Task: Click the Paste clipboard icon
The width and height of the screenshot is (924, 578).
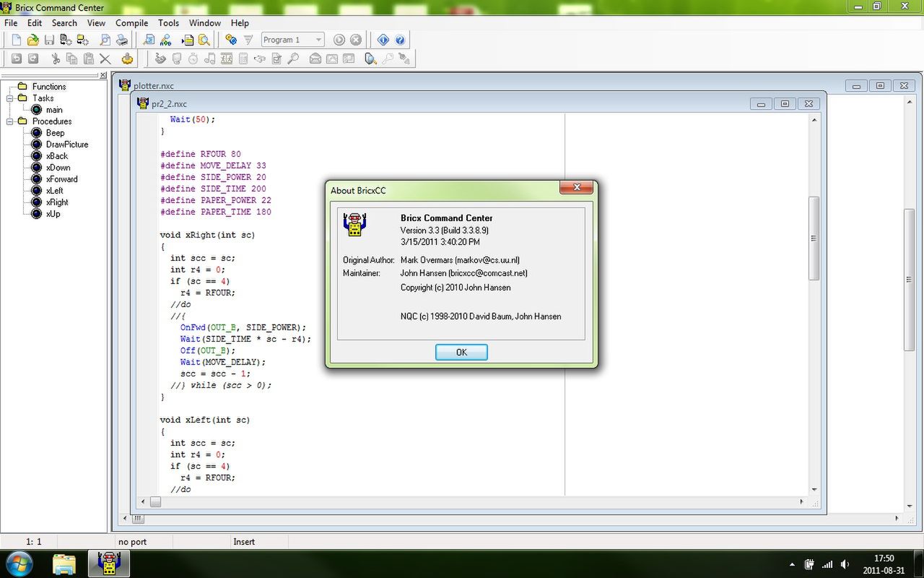Action: click(x=89, y=59)
